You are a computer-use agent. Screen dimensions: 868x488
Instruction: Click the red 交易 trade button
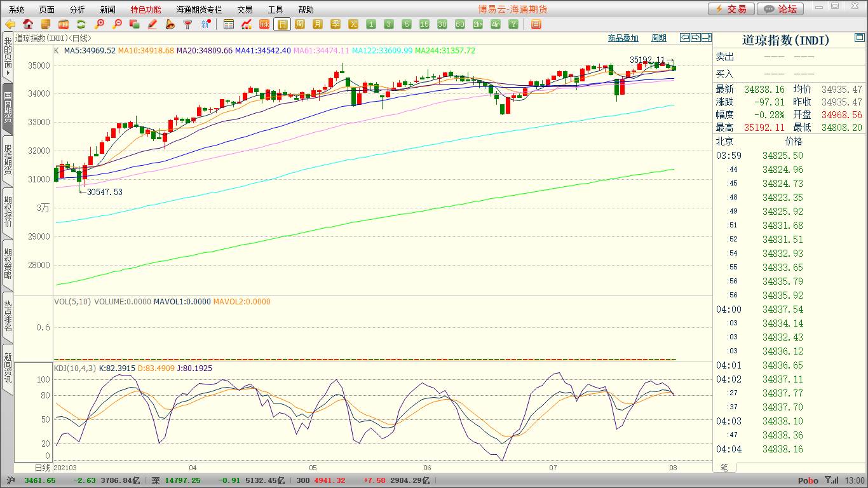click(x=731, y=9)
